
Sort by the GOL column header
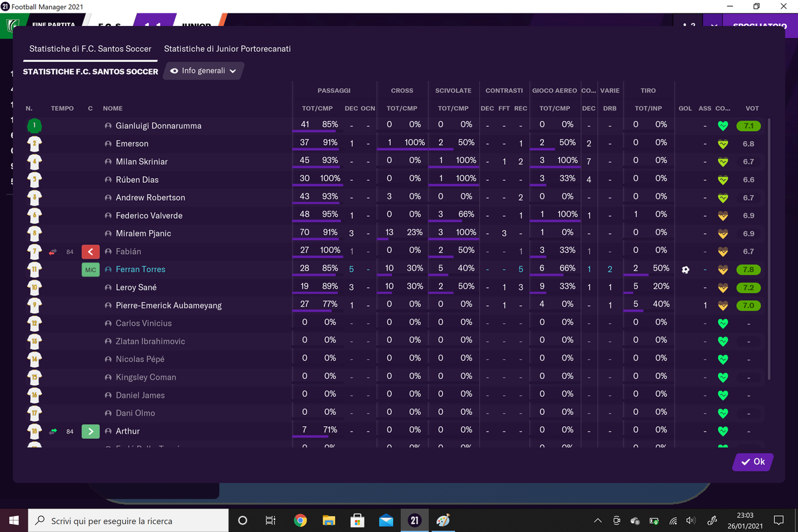pos(686,108)
